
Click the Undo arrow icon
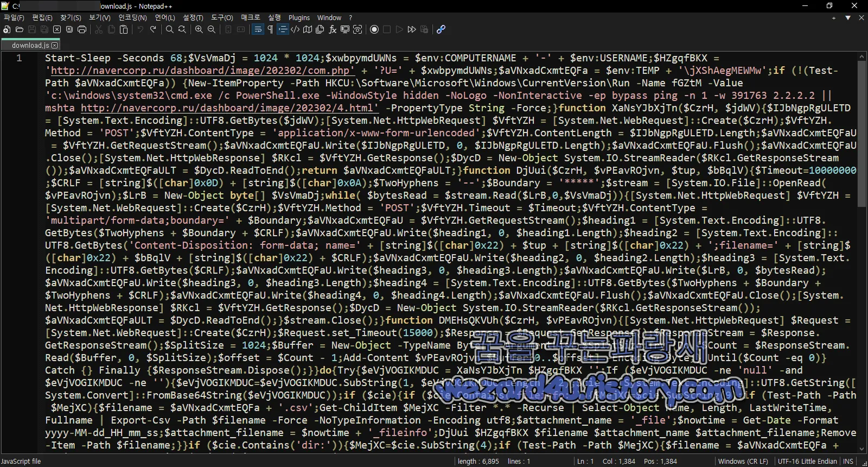(x=141, y=29)
